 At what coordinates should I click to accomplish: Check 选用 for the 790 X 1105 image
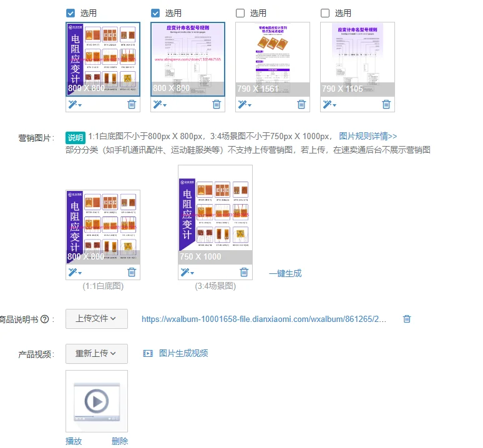click(x=325, y=13)
